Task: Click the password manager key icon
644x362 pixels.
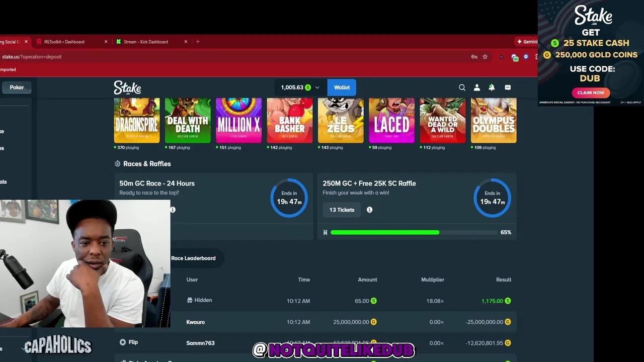Action: (473, 57)
